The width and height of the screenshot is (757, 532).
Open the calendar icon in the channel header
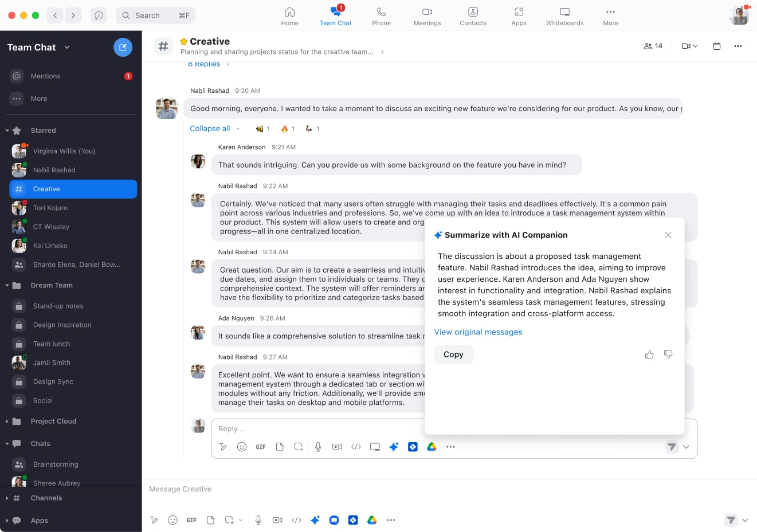click(x=716, y=46)
